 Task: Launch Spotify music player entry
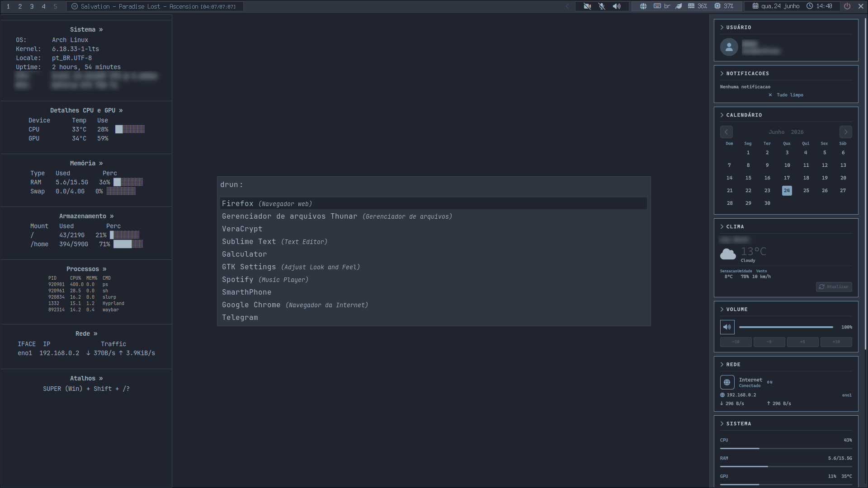(434, 280)
